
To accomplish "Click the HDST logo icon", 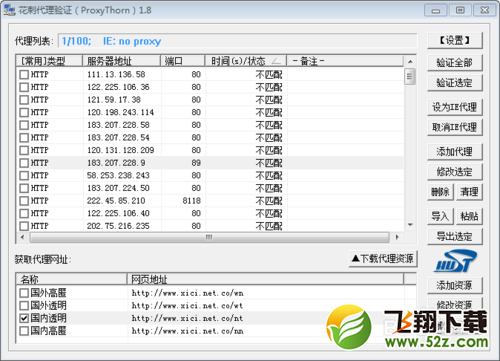I will 456,261.
